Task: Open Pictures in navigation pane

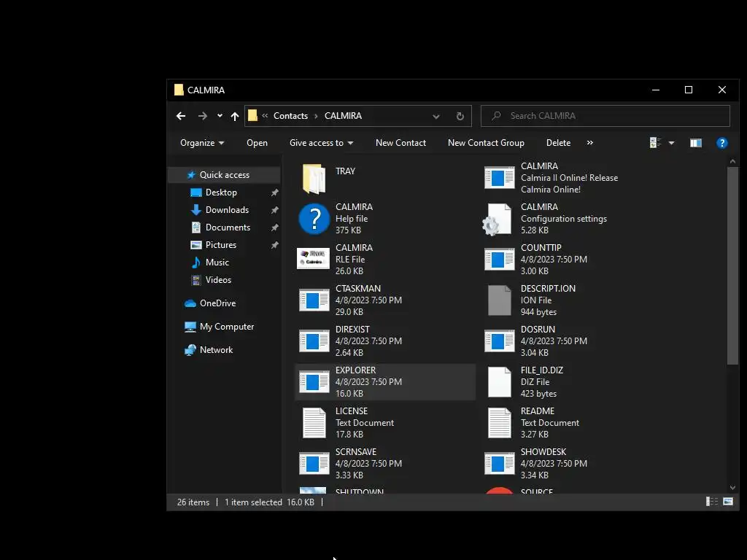Action: (x=220, y=245)
